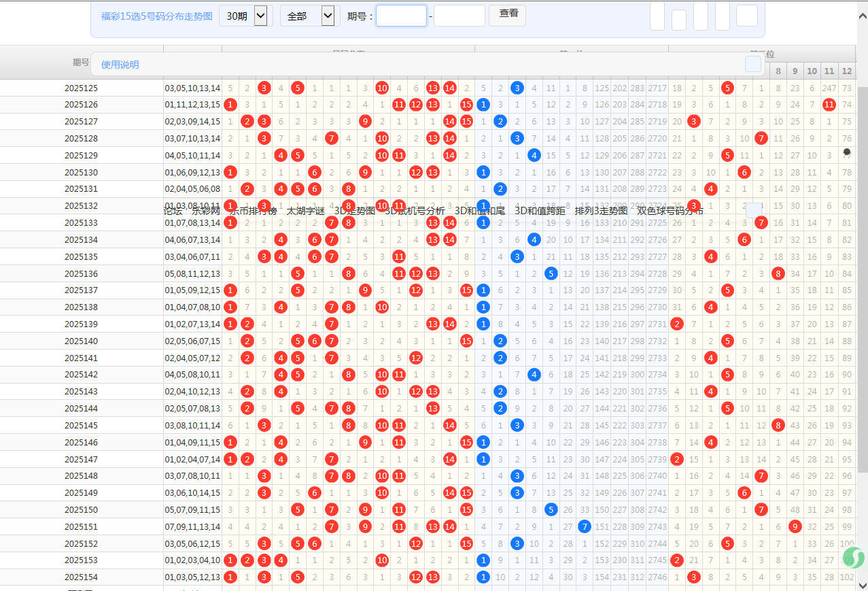Click the vertical page scrollbar thumb
This screenshot has width=868, height=591.
click(863, 279)
